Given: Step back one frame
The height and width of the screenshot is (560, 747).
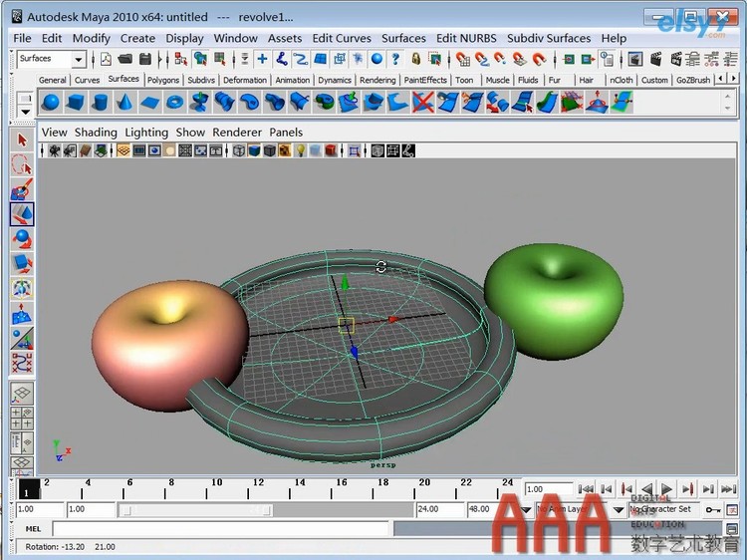Looking at the screenshot, I should pos(606,489).
